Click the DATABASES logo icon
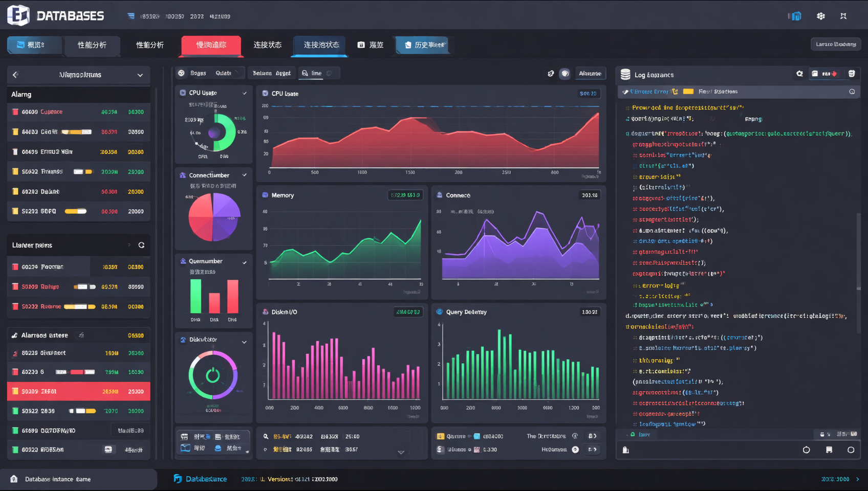 pos(18,15)
